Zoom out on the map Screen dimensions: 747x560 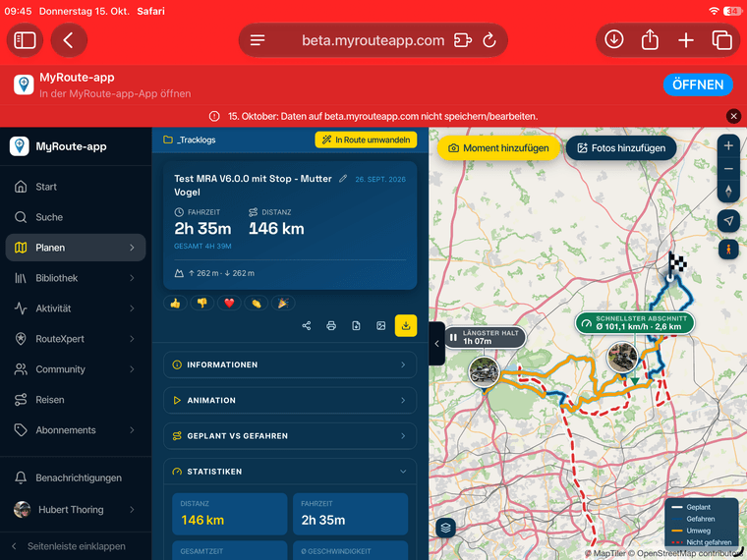(728, 169)
